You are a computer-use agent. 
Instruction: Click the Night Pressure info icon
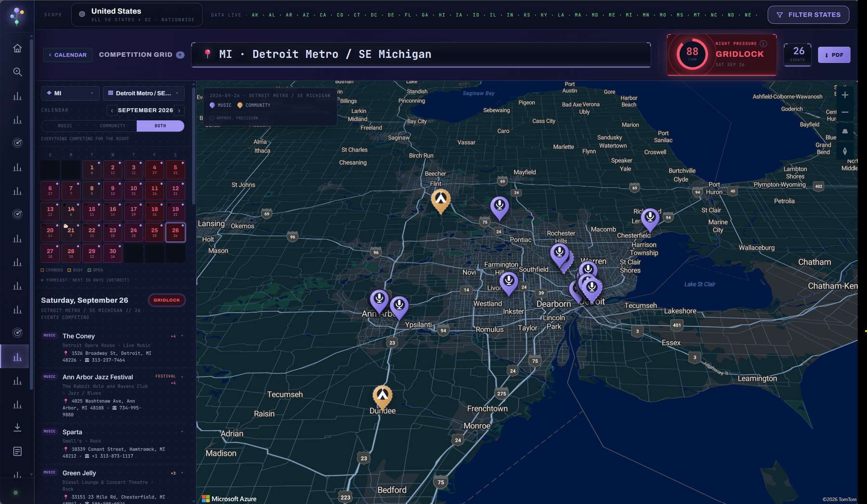(x=763, y=43)
